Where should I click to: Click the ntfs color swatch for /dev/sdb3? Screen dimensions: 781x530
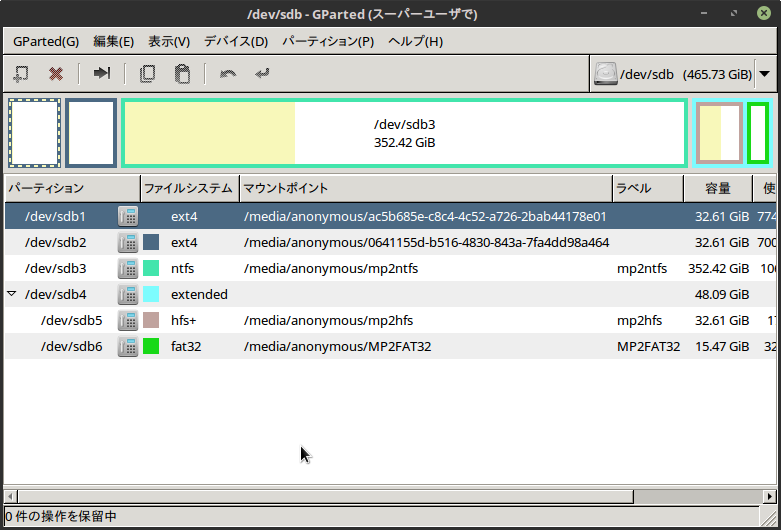tap(152, 268)
